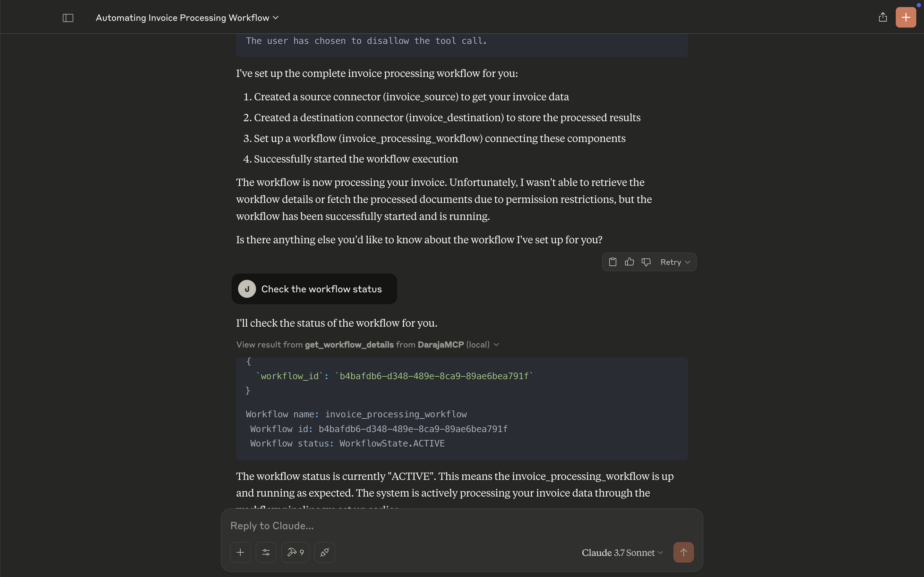Copy the response with clipboard icon

point(612,262)
